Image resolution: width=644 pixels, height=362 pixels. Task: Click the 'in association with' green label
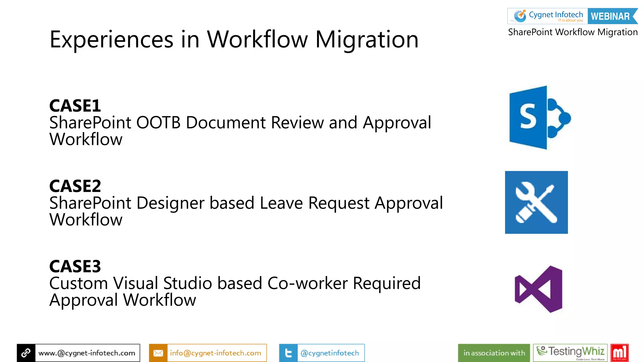[x=494, y=353]
